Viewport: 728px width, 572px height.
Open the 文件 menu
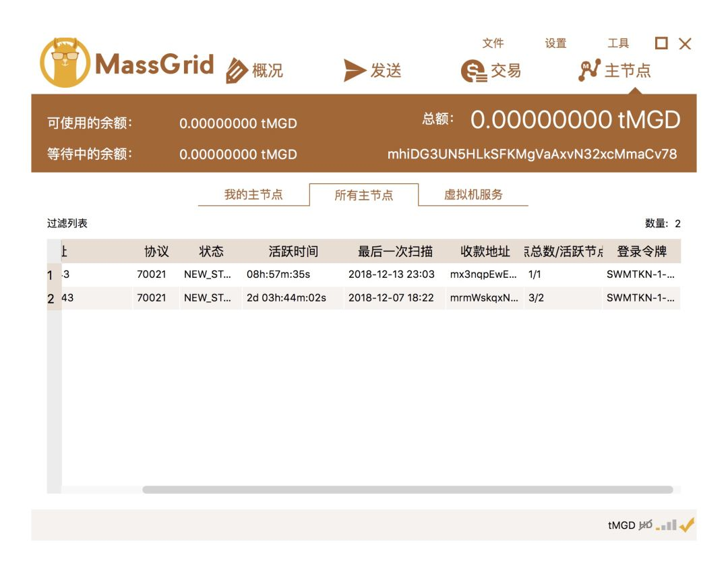click(x=493, y=43)
